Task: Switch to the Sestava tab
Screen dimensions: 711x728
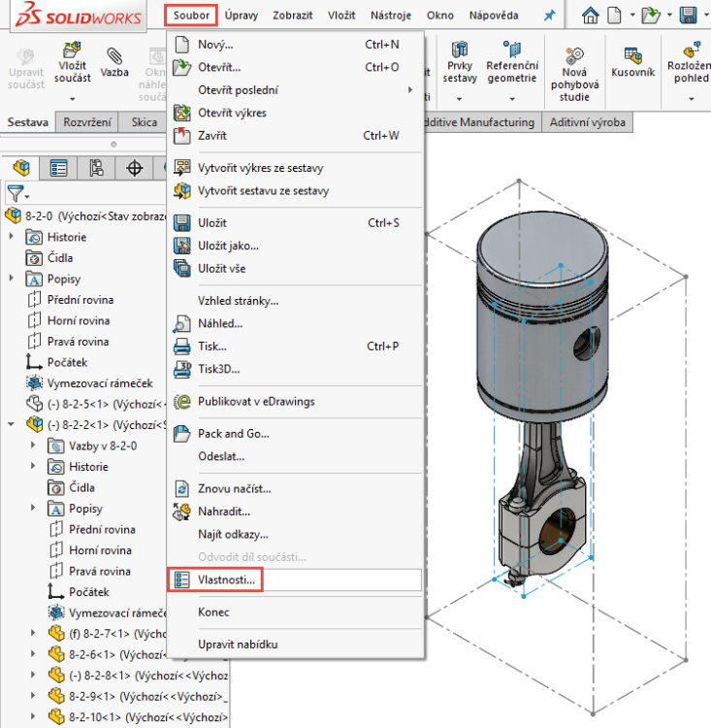Action: click(28, 122)
